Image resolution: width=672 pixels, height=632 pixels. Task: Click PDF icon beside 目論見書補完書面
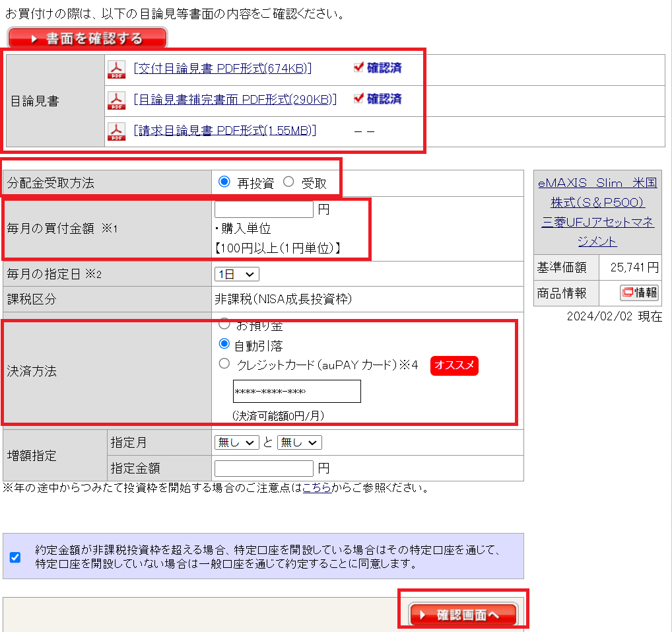116,100
